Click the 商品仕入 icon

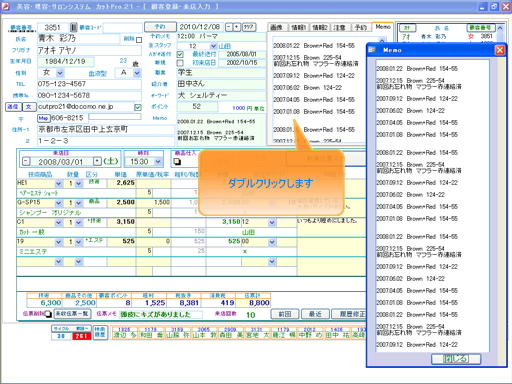[177, 162]
